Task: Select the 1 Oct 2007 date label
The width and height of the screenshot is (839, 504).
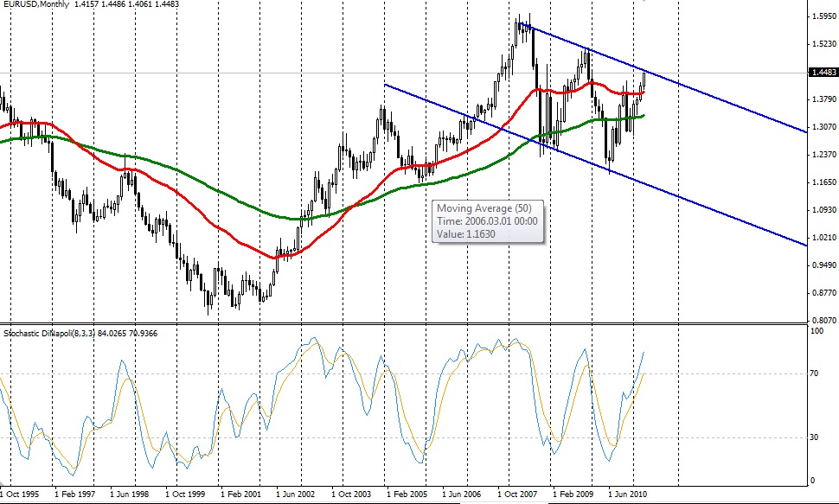Action: tap(518, 496)
